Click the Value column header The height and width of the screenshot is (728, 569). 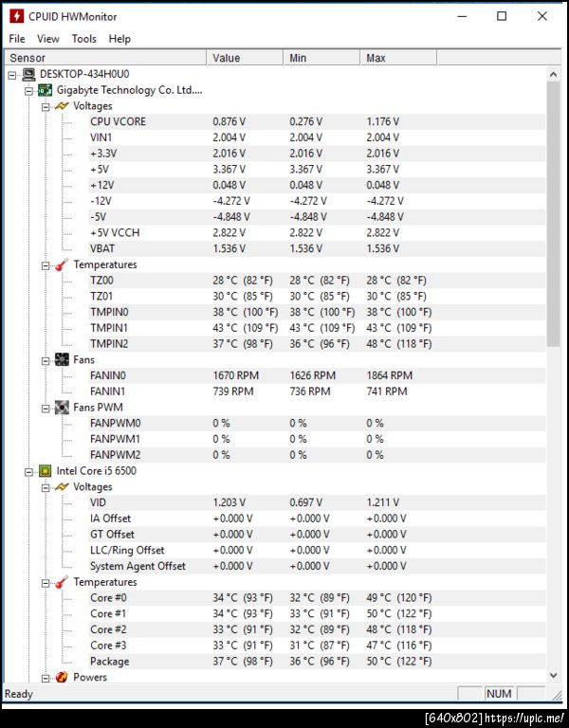[227, 58]
